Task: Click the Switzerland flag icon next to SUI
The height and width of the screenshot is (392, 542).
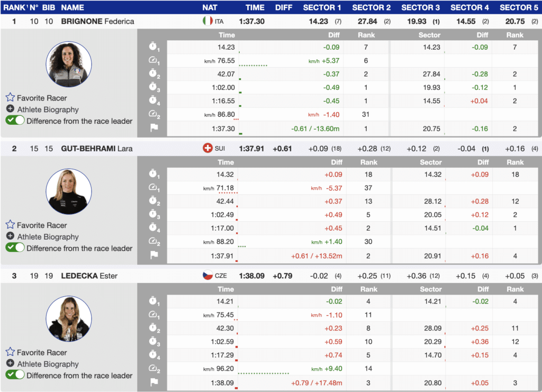Action: coord(207,149)
